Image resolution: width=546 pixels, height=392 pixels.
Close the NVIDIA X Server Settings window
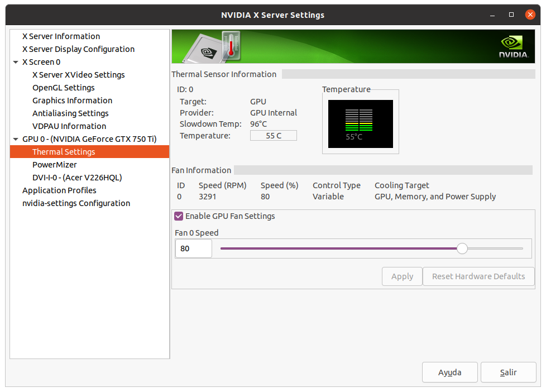click(530, 15)
